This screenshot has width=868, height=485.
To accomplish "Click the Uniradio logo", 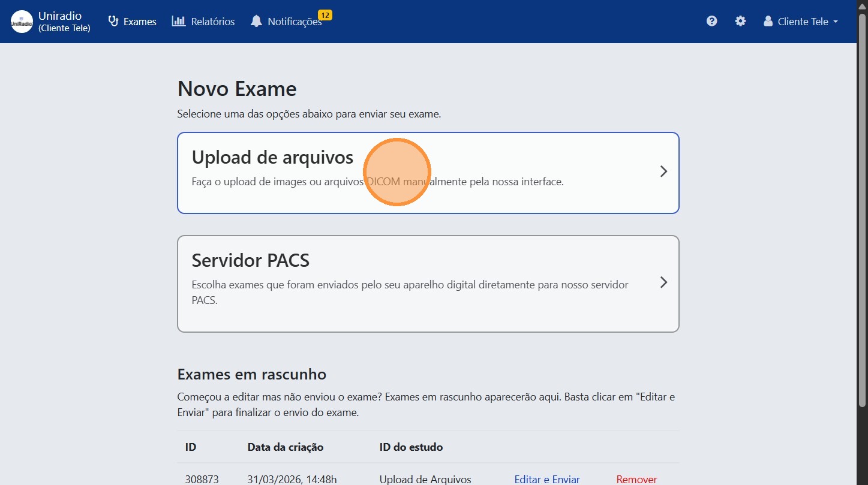I will coord(21,21).
